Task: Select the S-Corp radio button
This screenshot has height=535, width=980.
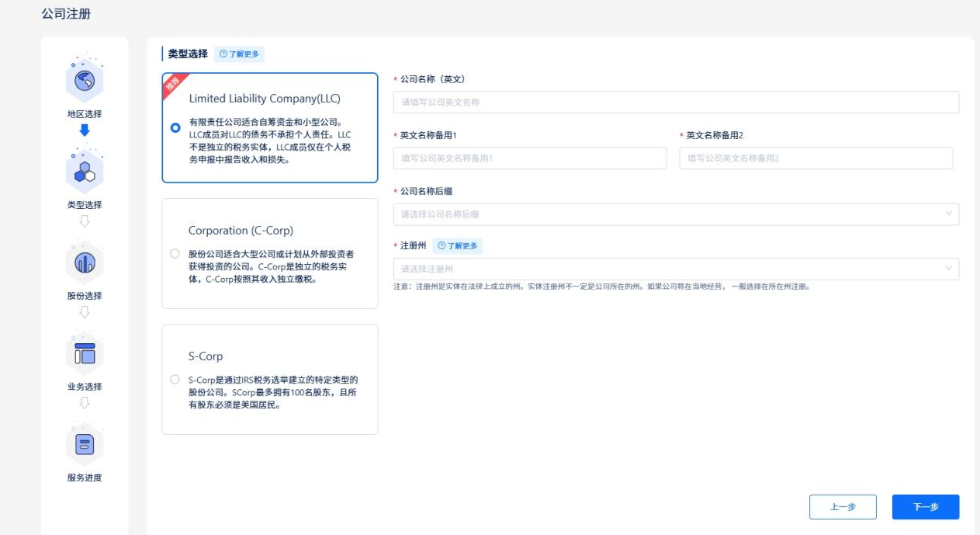Action: coord(175,380)
